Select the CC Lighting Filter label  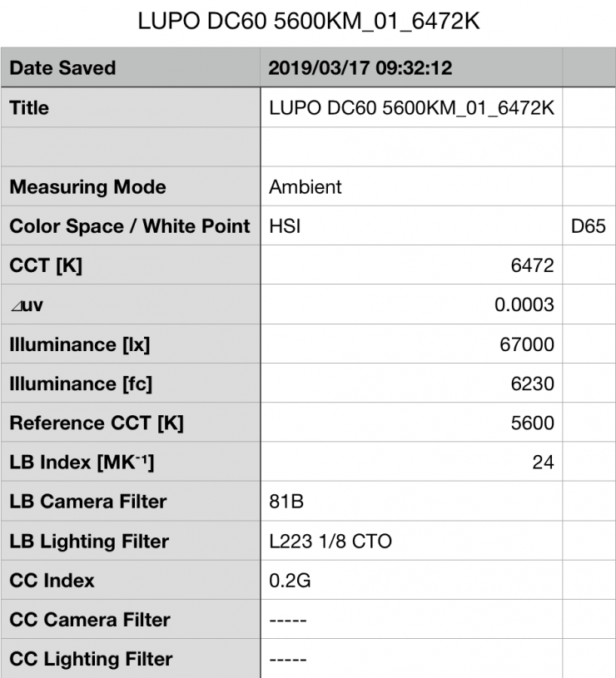click(x=91, y=660)
